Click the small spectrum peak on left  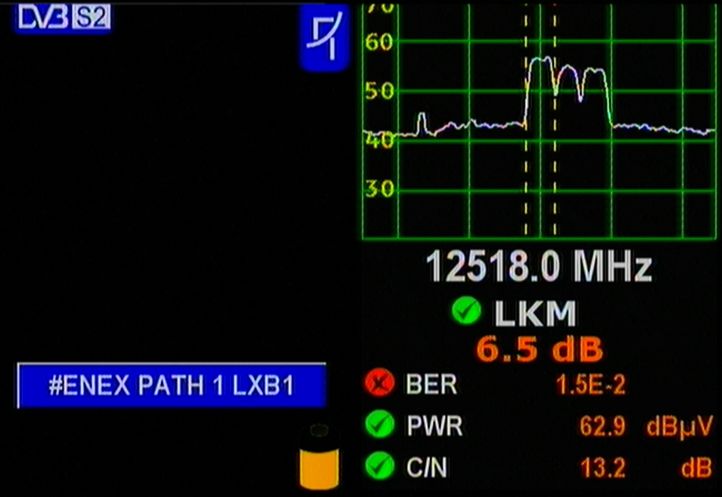[x=421, y=121]
